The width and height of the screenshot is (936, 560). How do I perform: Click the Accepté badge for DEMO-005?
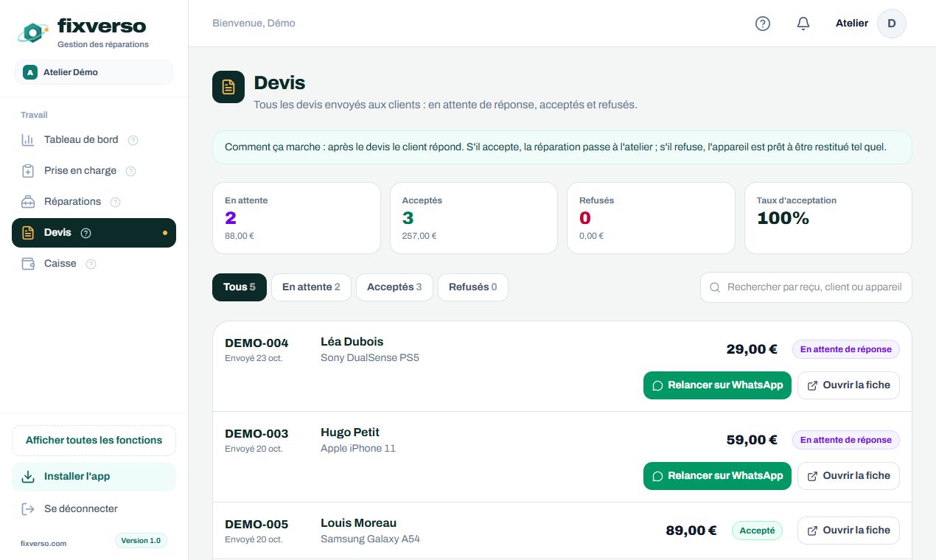757,531
